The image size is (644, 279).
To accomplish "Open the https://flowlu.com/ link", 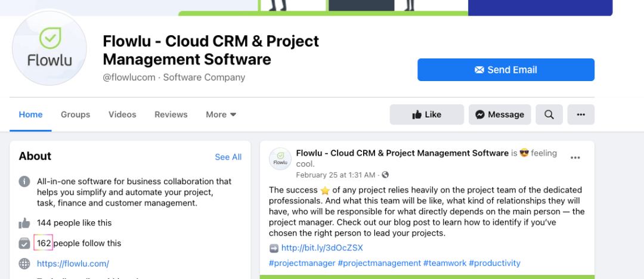I will tap(73, 263).
